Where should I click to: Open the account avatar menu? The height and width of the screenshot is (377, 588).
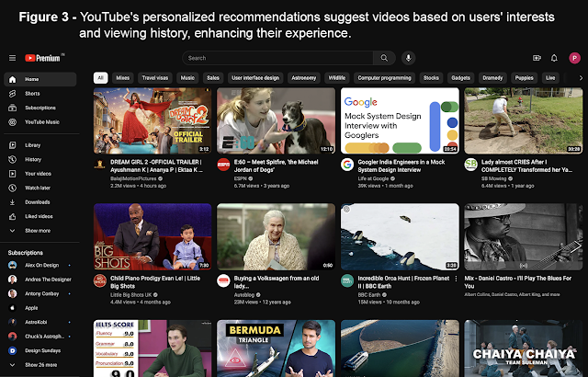point(574,58)
